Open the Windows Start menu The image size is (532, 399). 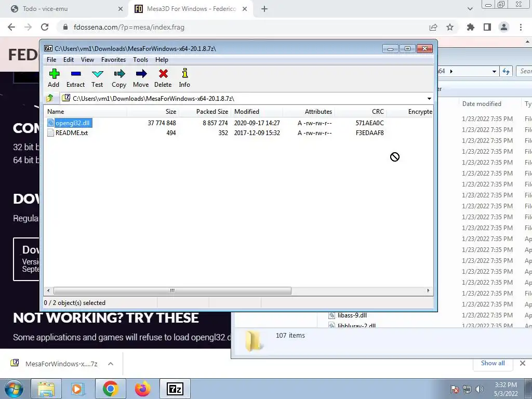tap(14, 389)
